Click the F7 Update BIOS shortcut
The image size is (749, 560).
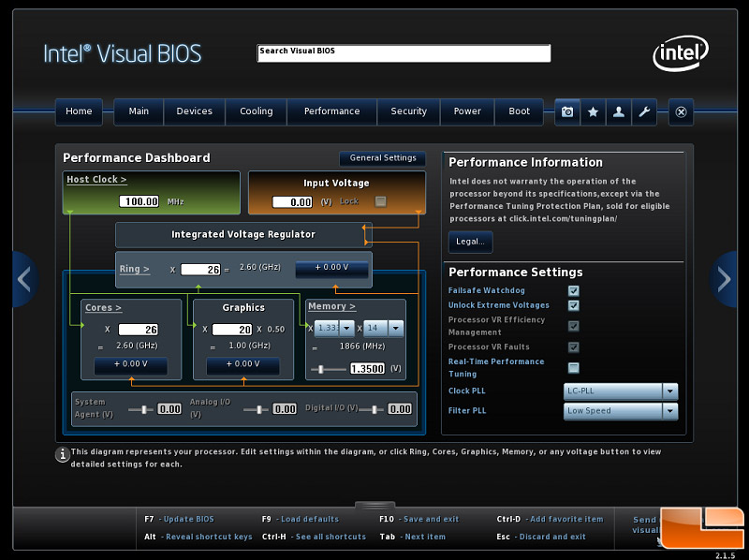(x=179, y=520)
